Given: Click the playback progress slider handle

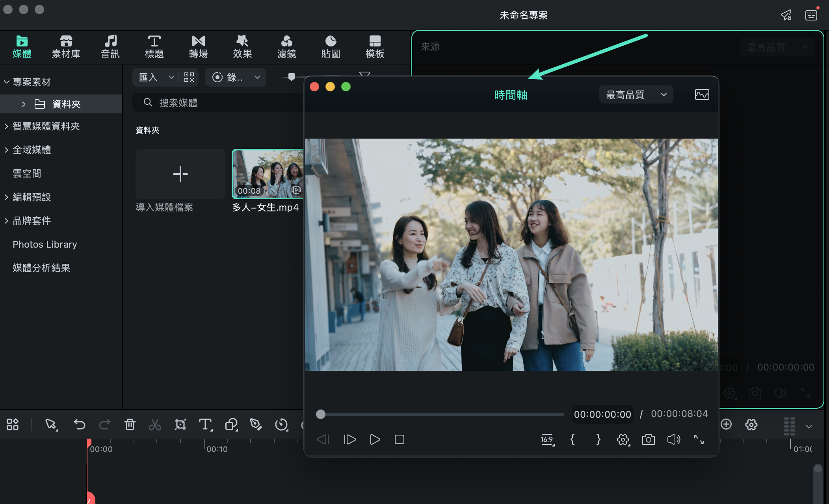Looking at the screenshot, I should pyautogui.click(x=321, y=414).
